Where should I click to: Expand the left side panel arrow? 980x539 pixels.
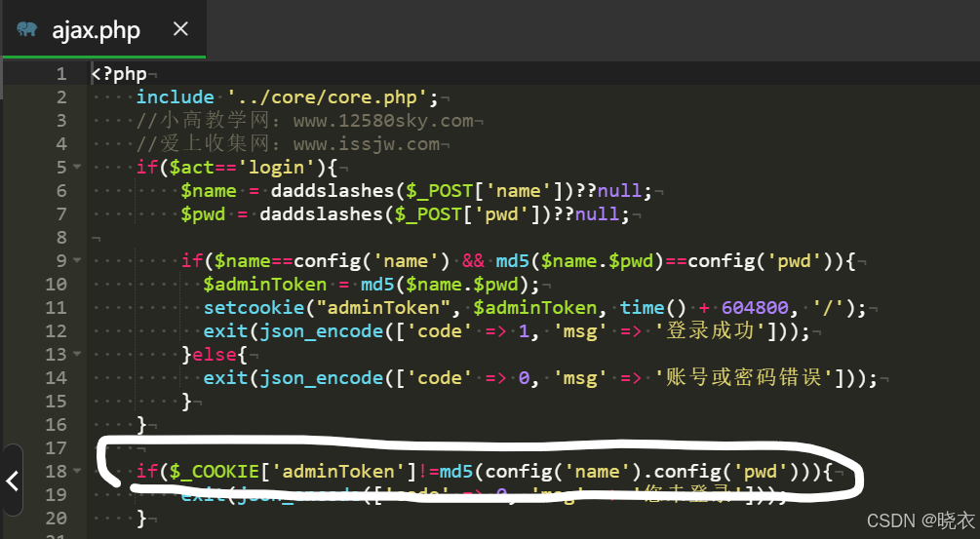pyautogui.click(x=12, y=480)
